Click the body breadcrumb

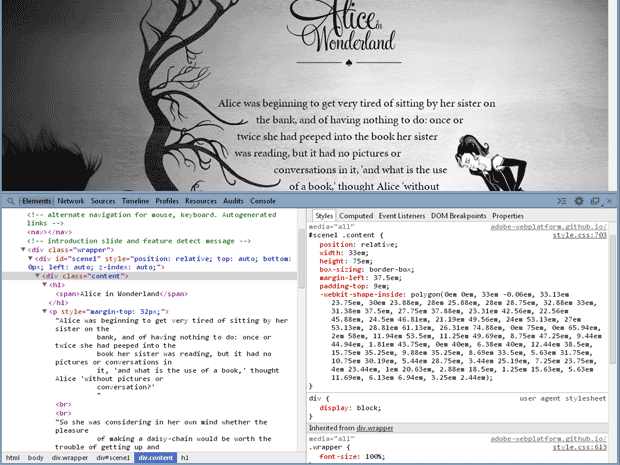[36, 457]
